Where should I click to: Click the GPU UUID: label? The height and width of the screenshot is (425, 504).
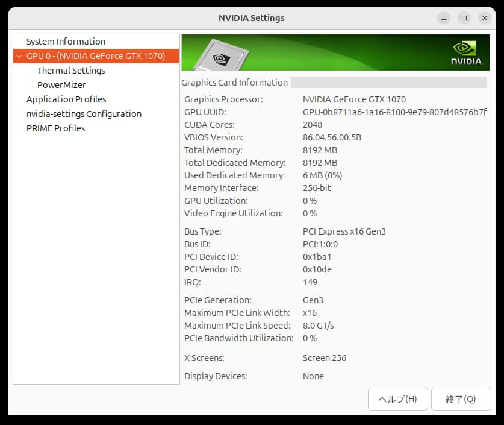(x=205, y=112)
